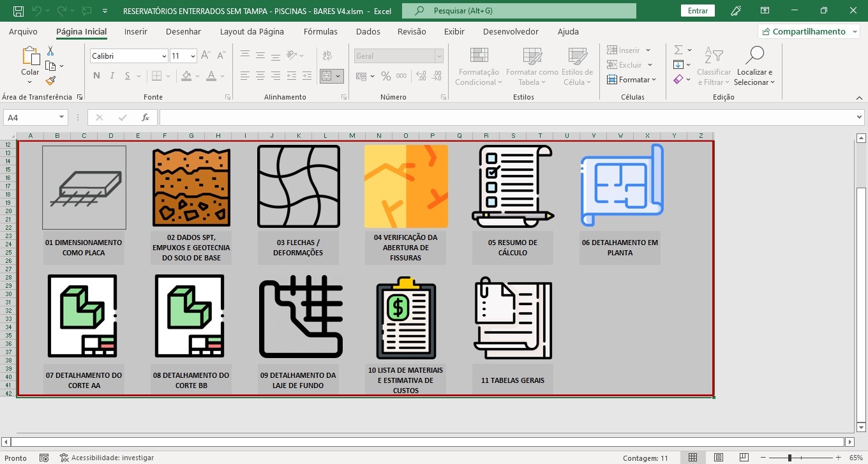
Task: Switch to Normal view in status bar
Action: pos(692,458)
